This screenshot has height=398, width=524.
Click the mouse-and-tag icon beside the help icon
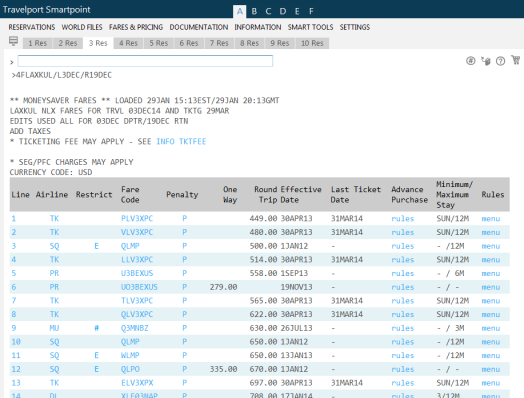(x=486, y=61)
